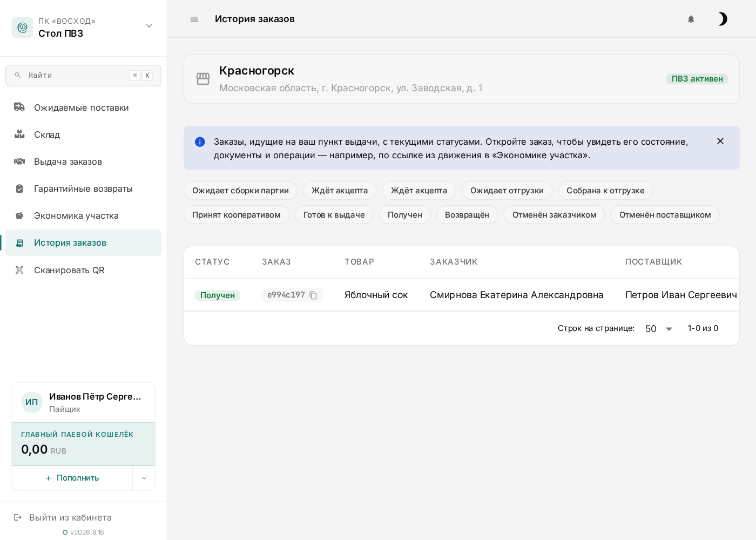Filter by Отменён поставщиком chip

click(x=665, y=215)
